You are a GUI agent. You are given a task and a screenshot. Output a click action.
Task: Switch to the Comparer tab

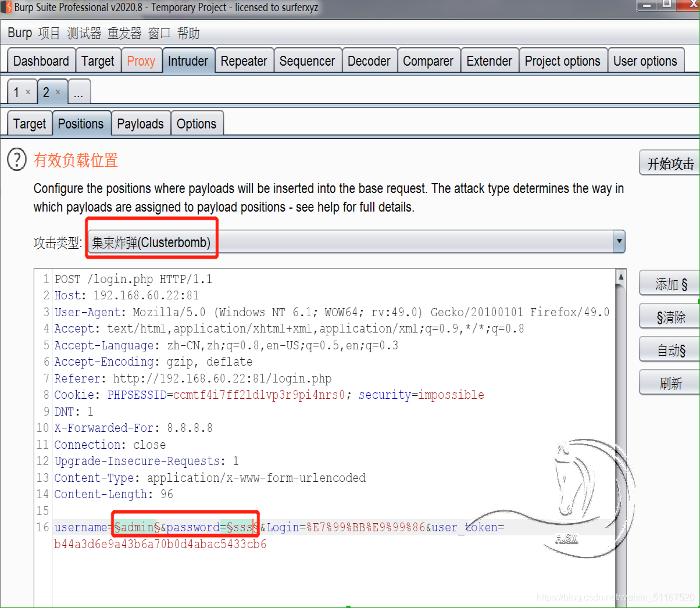[428, 60]
